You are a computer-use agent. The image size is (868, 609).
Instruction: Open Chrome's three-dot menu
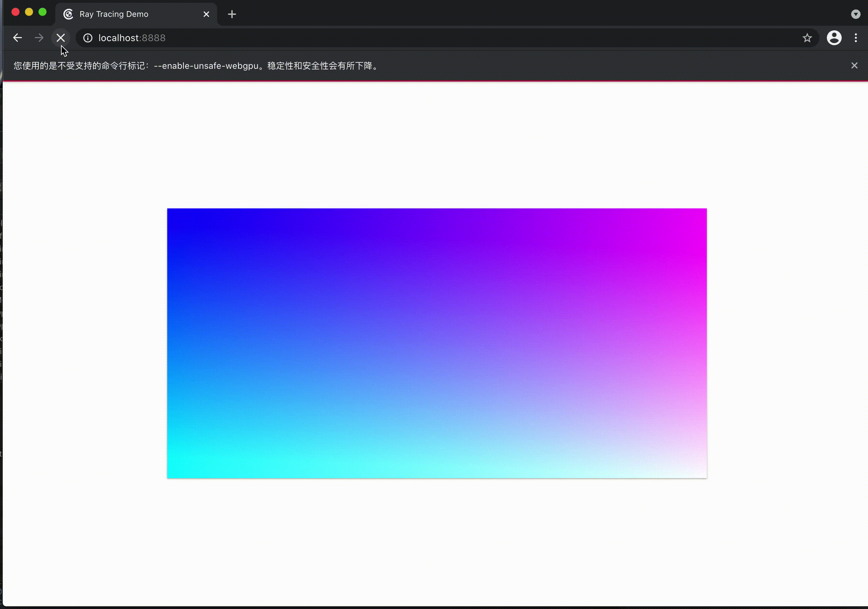pos(856,38)
